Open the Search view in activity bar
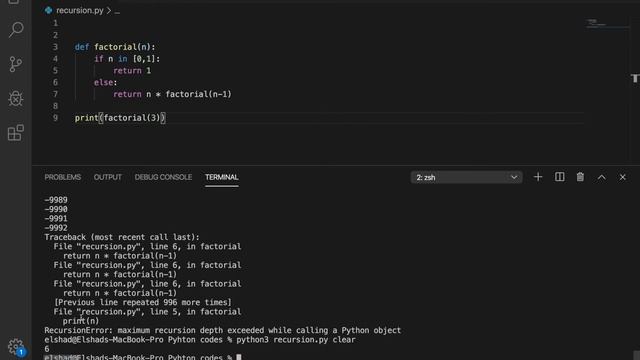The width and height of the screenshot is (640, 360). [16, 30]
